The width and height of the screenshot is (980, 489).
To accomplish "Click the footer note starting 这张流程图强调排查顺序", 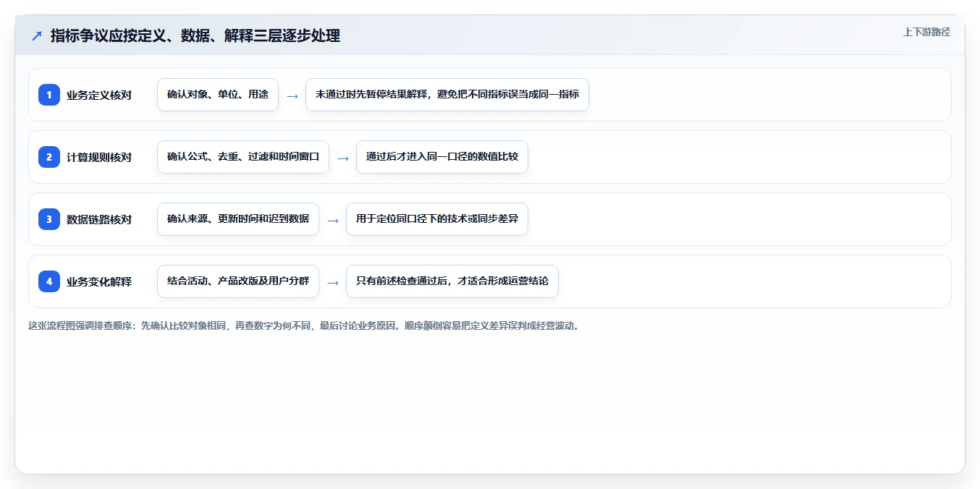I will 303,326.
